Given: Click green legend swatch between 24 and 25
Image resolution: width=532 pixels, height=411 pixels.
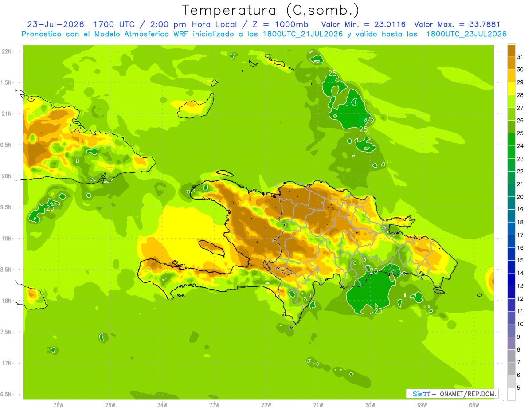Looking at the screenshot, I should tap(511, 140).
